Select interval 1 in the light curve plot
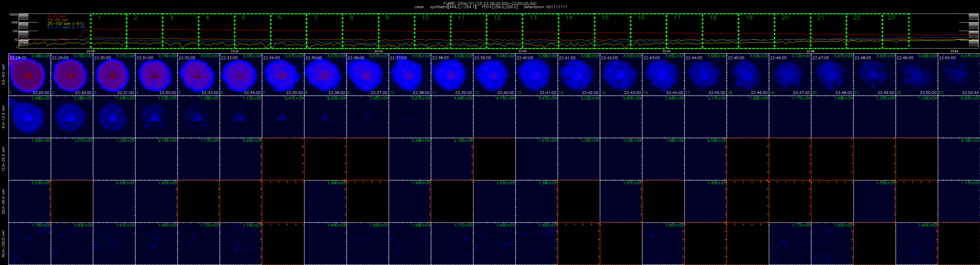The image size is (980, 265). tap(108, 31)
